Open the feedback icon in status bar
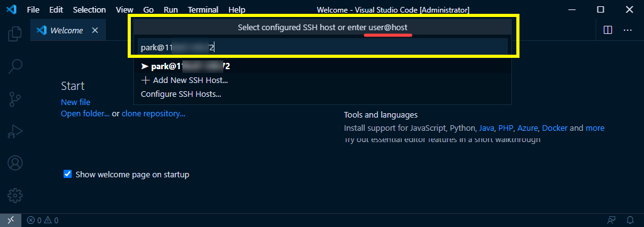The height and width of the screenshot is (227, 644). 611,221
